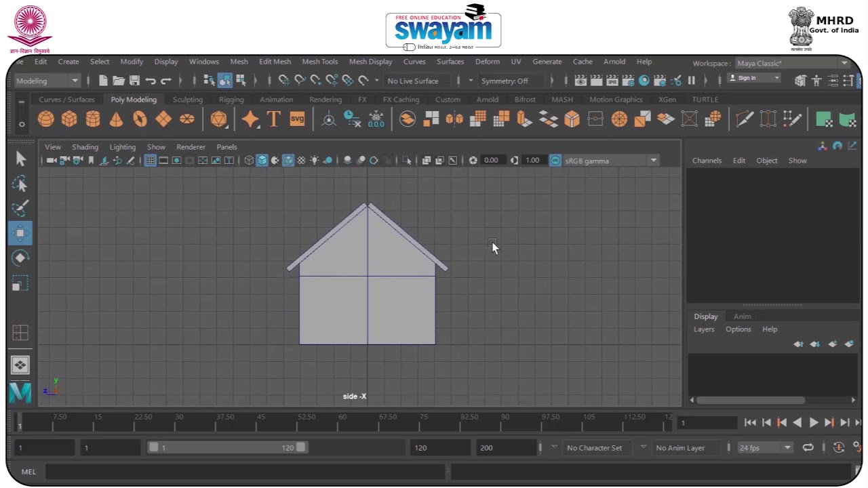Open the Mesh Tools menu
Viewport: 868px width, 488px height.
(x=319, y=62)
